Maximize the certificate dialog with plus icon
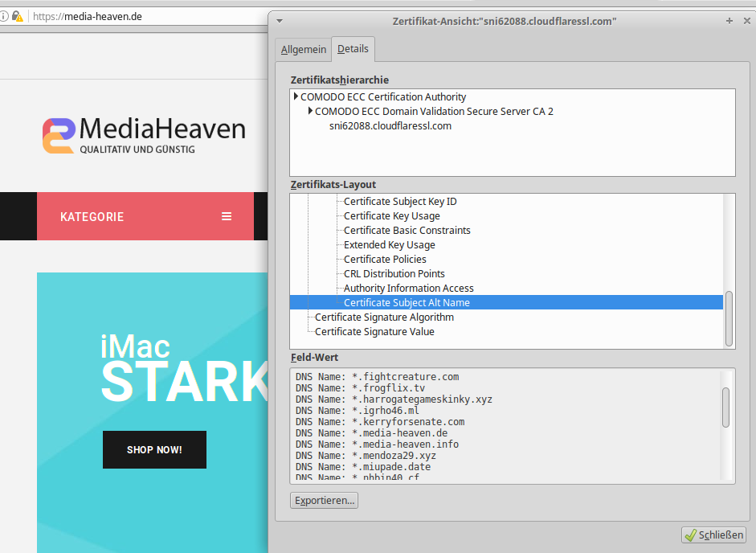This screenshot has height=553, width=756. [729, 21]
